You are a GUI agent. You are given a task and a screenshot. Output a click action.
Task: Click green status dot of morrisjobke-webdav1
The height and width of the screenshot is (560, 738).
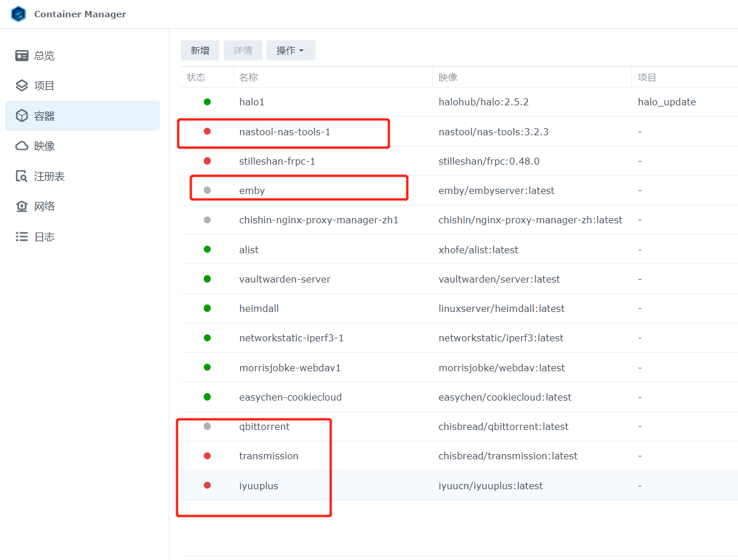coord(207,367)
